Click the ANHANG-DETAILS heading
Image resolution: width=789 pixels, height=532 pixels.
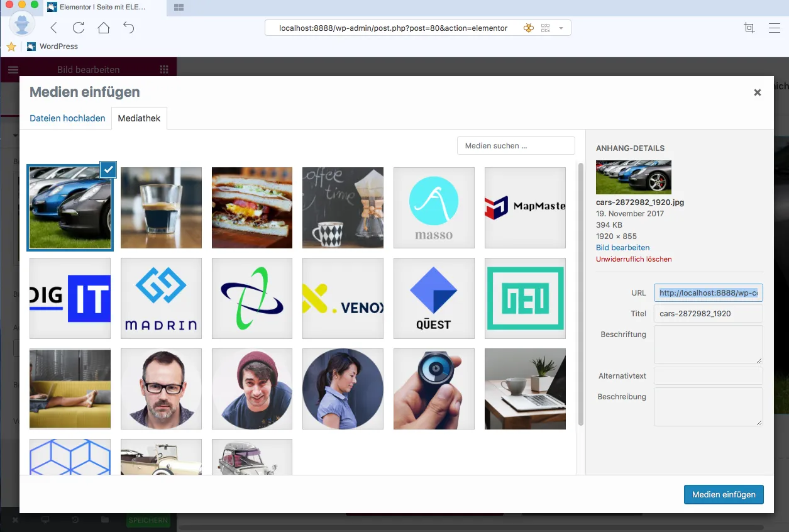(630, 148)
